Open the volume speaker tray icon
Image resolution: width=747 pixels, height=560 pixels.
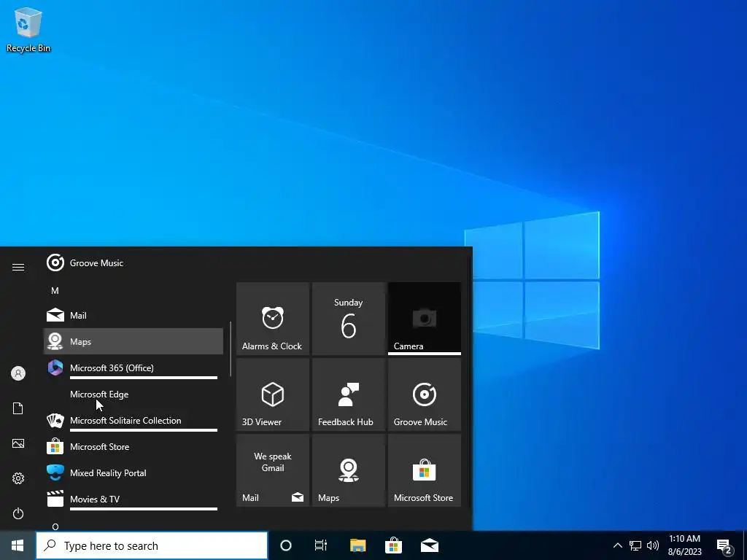(653, 545)
